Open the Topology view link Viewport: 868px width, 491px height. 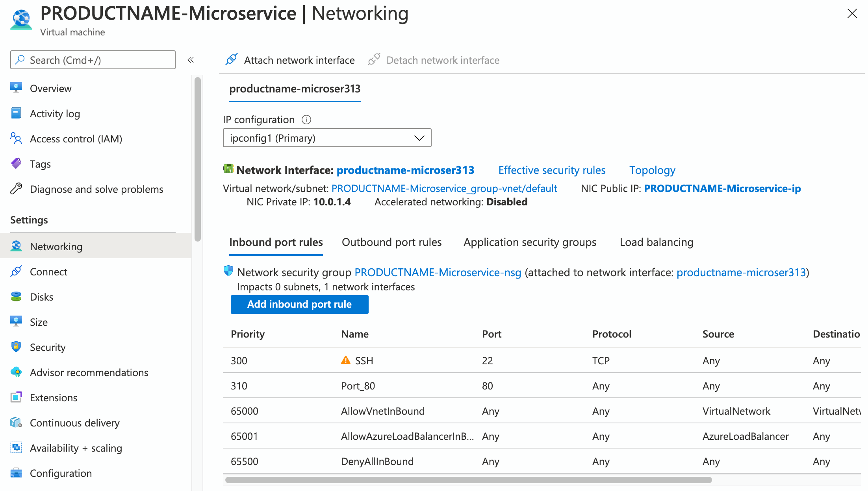[x=652, y=170]
